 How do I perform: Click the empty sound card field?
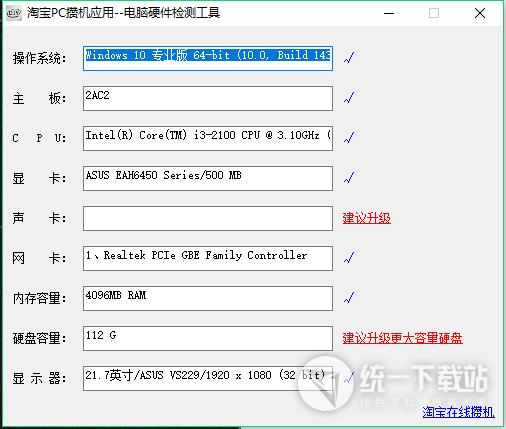coord(208,218)
